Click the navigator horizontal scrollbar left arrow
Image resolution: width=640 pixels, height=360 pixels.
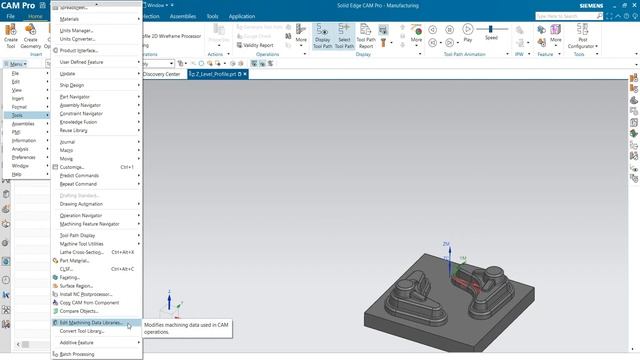[x=18, y=344]
